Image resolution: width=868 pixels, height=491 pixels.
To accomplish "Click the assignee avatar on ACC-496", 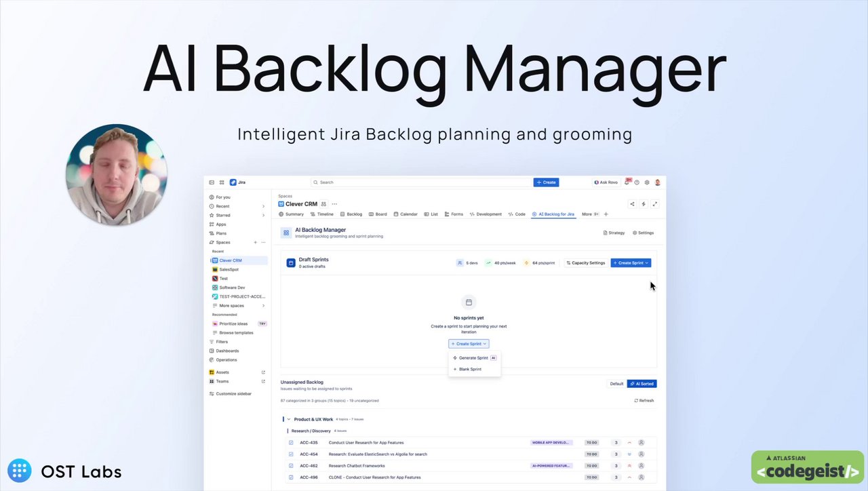I will tap(642, 477).
